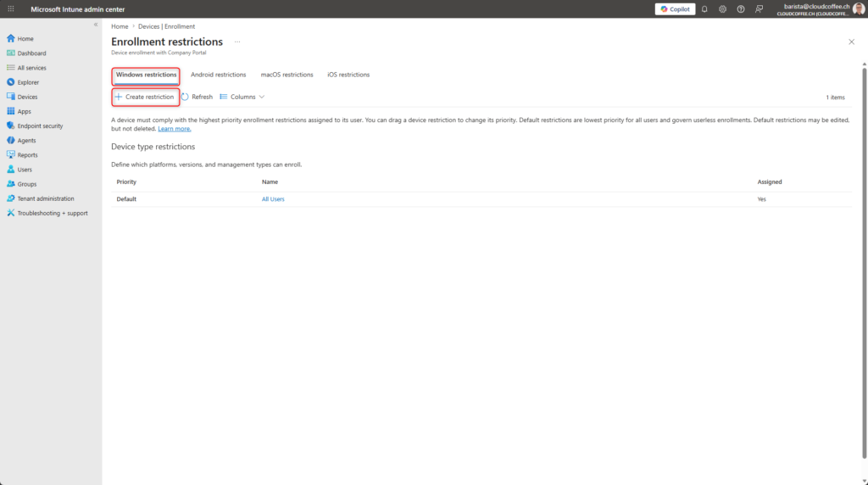
Task: Click the Reports sidebar icon
Action: click(10, 154)
